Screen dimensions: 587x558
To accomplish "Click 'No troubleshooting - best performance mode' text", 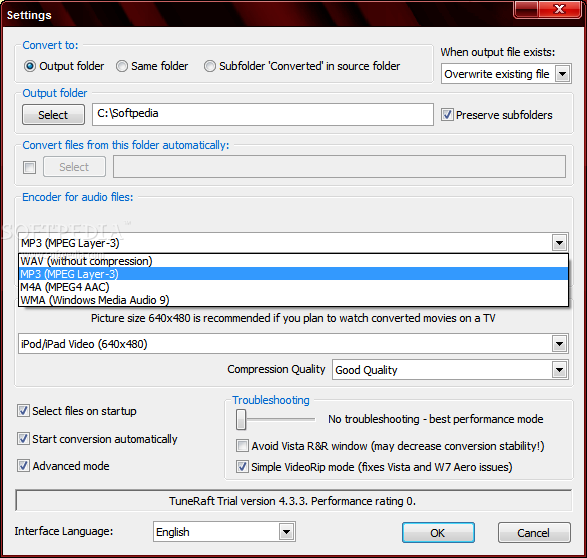I will click(436, 419).
